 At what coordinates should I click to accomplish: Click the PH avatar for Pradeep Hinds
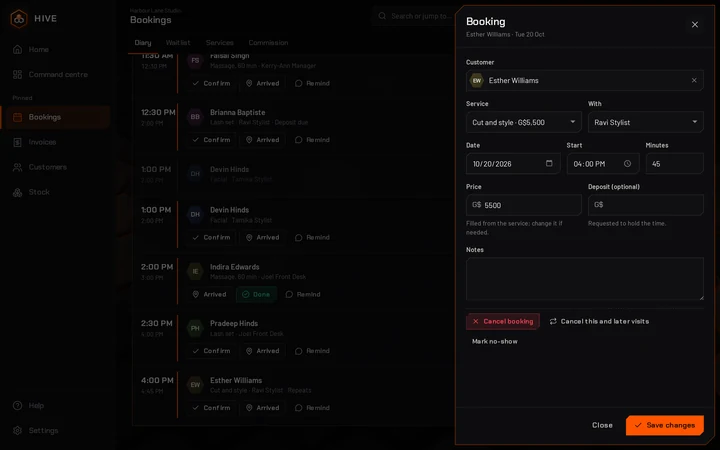pos(195,328)
